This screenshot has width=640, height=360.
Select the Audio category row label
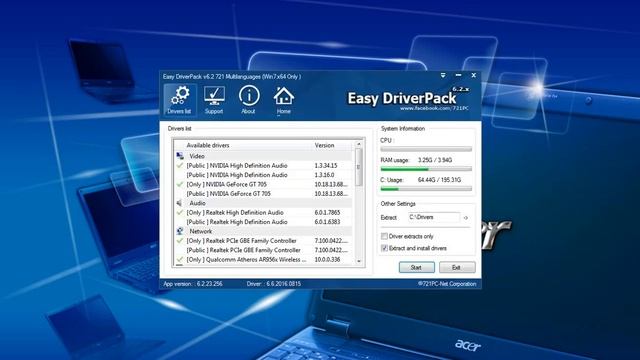(x=197, y=203)
